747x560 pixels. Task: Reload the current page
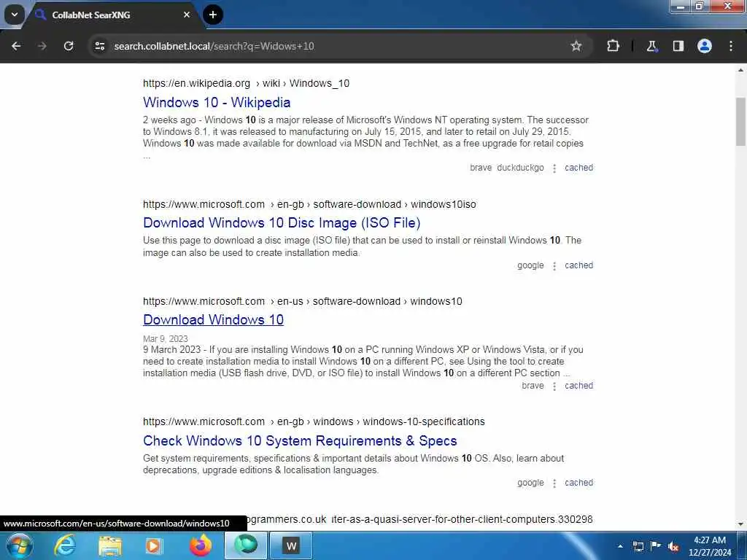pos(69,46)
